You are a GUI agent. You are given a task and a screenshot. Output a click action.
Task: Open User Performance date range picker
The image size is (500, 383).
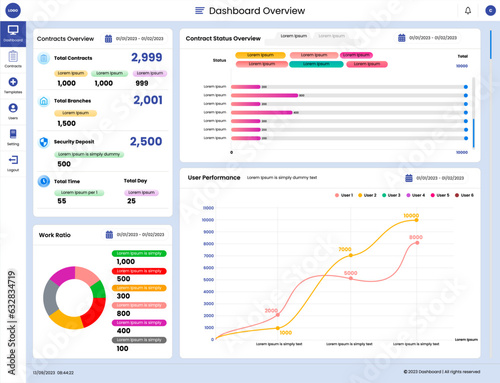435,178
